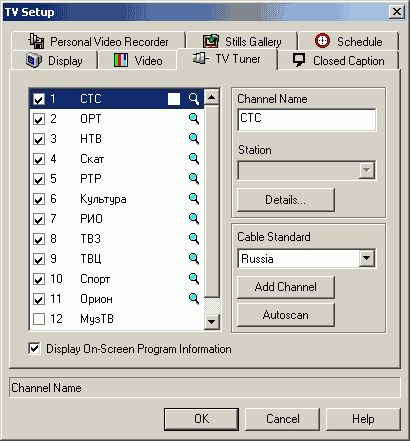Cancel the TV Setup dialog

tap(282, 419)
